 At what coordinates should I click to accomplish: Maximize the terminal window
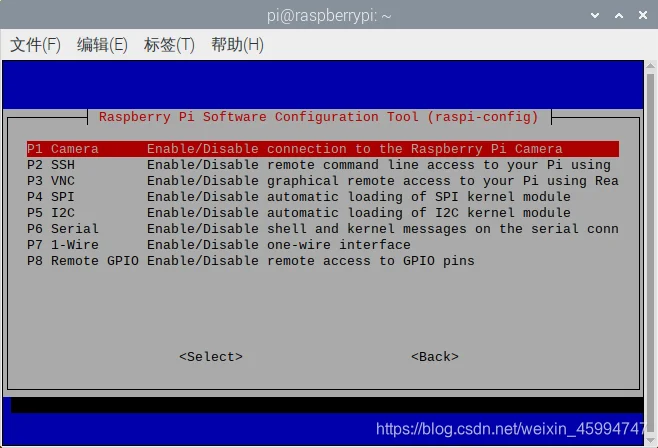click(618, 15)
